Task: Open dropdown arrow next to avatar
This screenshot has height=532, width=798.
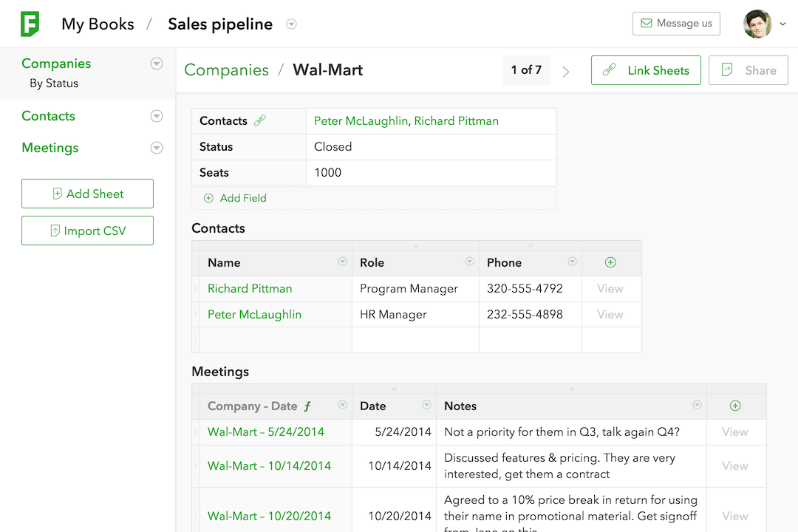Action: pyautogui.click(x=782, y=24)
